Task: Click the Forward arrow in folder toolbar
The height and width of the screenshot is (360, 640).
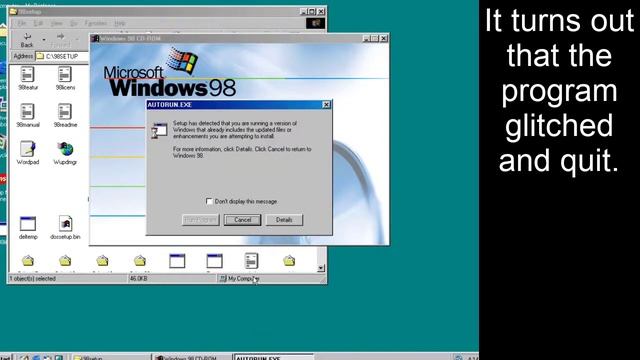Action: pyautogui.click(x=60, y=40)
